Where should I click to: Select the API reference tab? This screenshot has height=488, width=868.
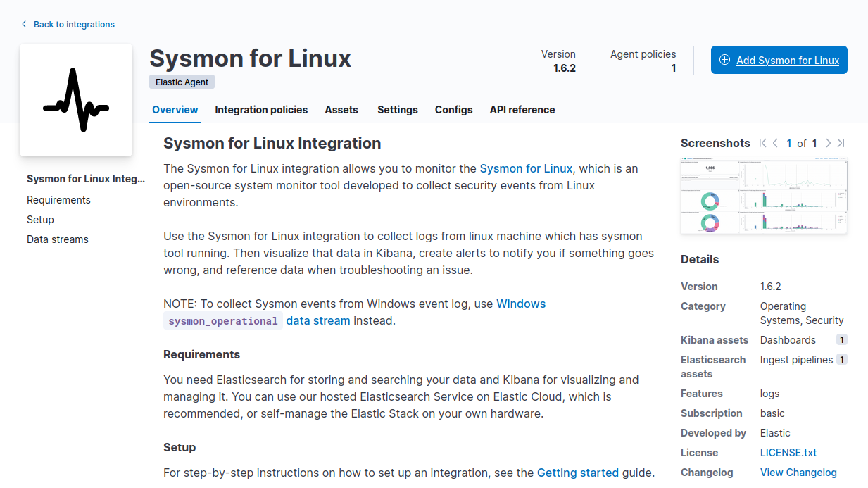coord(522,110)
